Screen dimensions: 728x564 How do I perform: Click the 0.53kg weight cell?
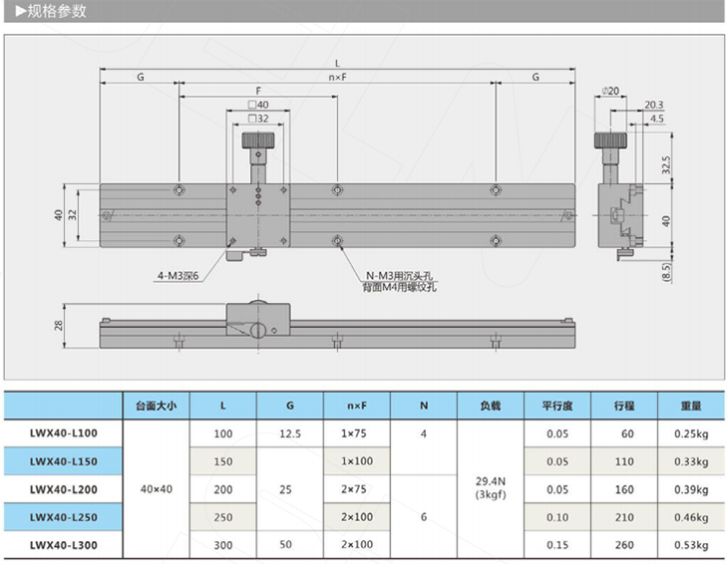click(x=690, y=545)
